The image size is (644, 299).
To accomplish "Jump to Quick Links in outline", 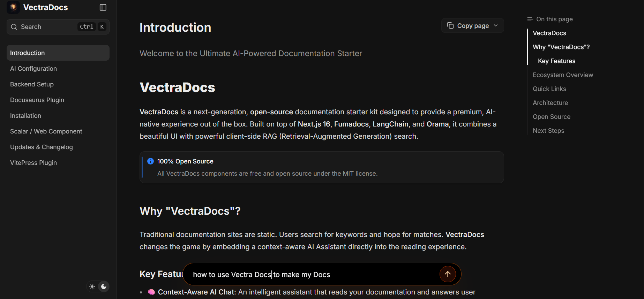I will click(x=549, y=89).
